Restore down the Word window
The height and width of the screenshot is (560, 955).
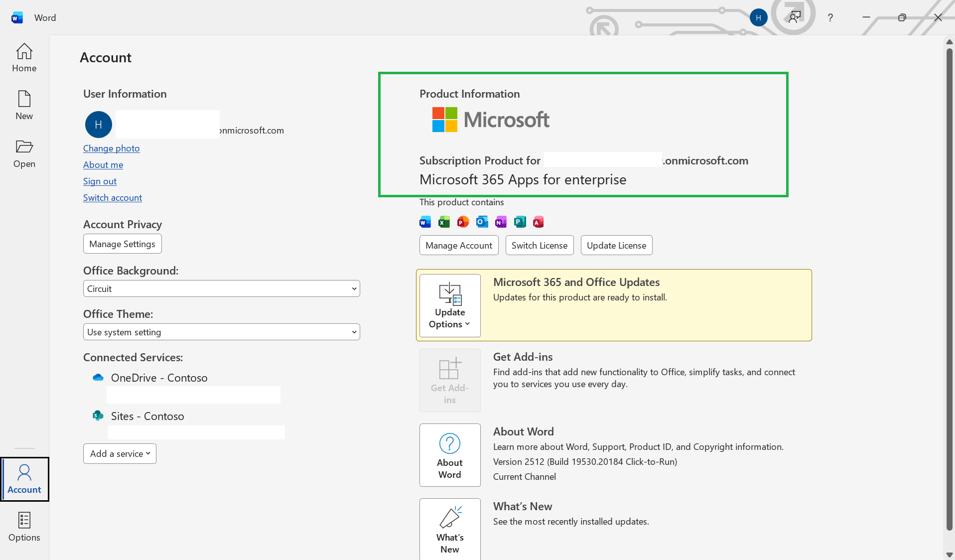click(902, 17)
